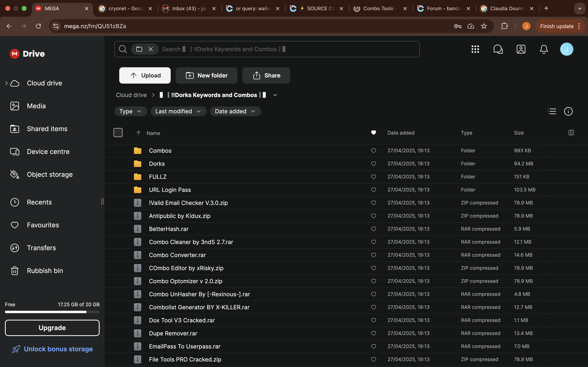Tick the select-all checkbox
The height and width of the screenshot is (367, 588).
point(118,133)
